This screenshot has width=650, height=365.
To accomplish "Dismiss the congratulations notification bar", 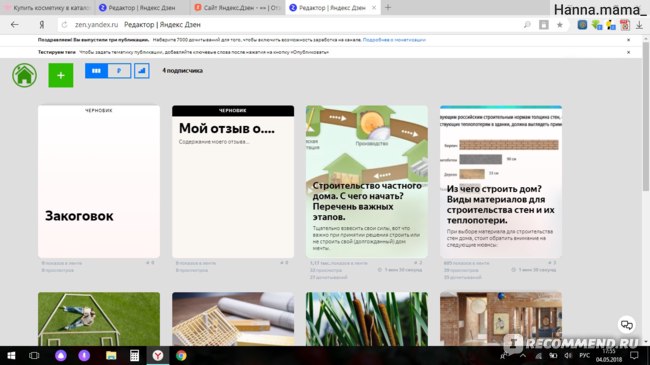I will point(628,40).
